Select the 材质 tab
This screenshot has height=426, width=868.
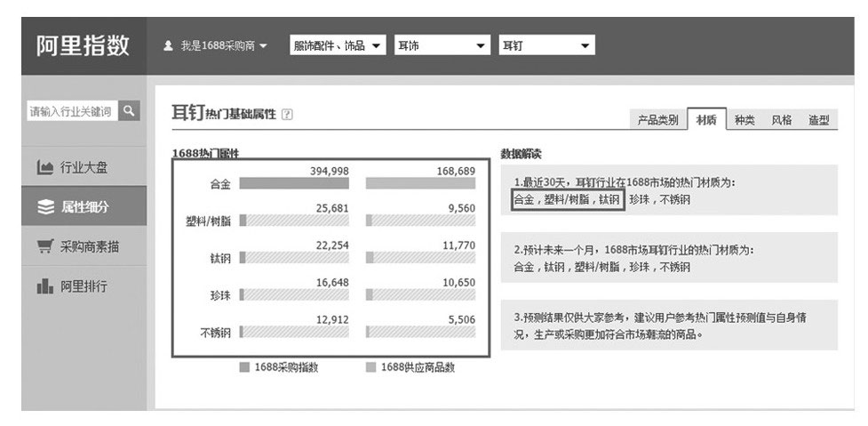pyautogui.click(x=706, y=120)
